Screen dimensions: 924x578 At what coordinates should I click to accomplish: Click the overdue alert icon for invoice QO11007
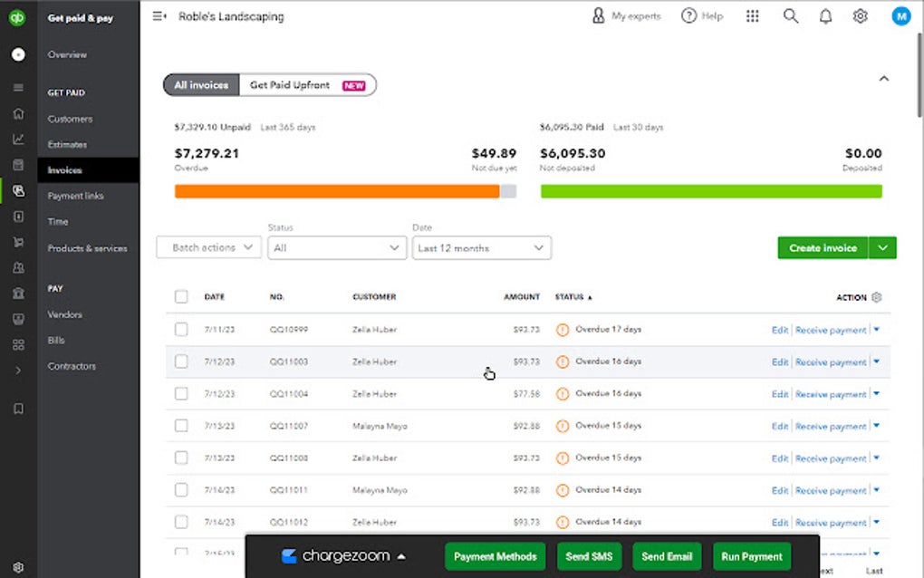(x=563, y=426)
